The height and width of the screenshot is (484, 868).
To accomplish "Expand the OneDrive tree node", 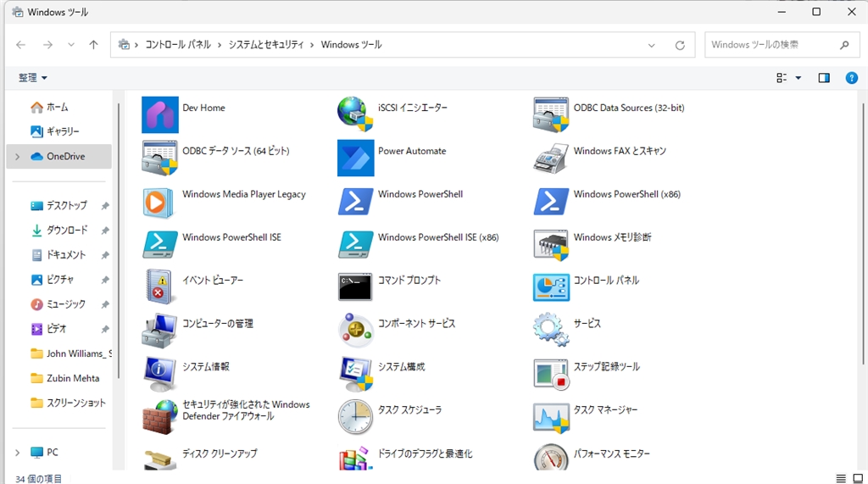I will [x=17, y=157].
